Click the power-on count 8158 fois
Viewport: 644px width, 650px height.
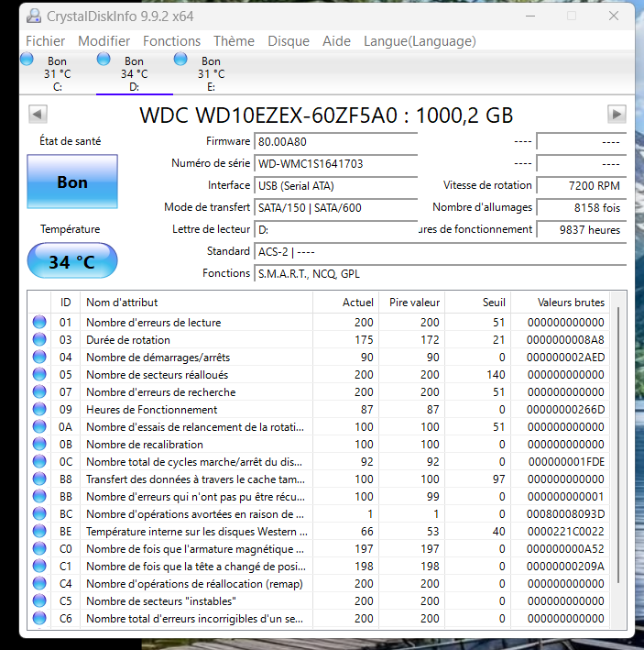582,208
